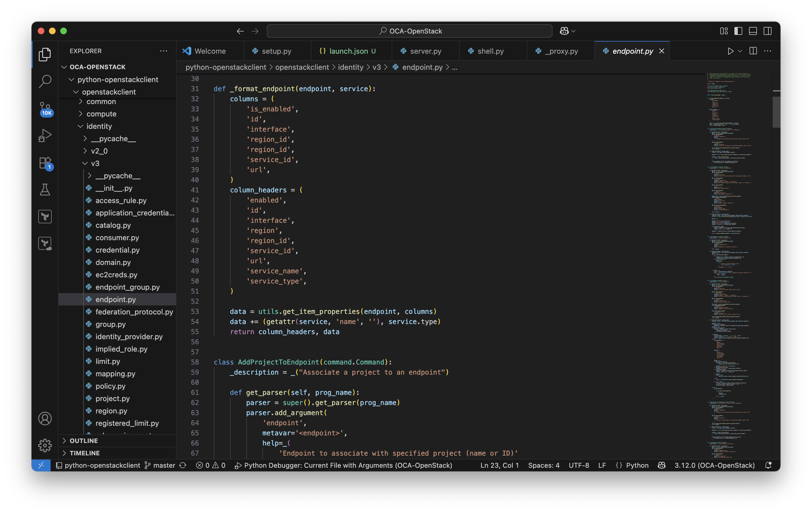The image size is (812, 513).
Task: Click the Split Editor Right icon
Action: (753, 51)
